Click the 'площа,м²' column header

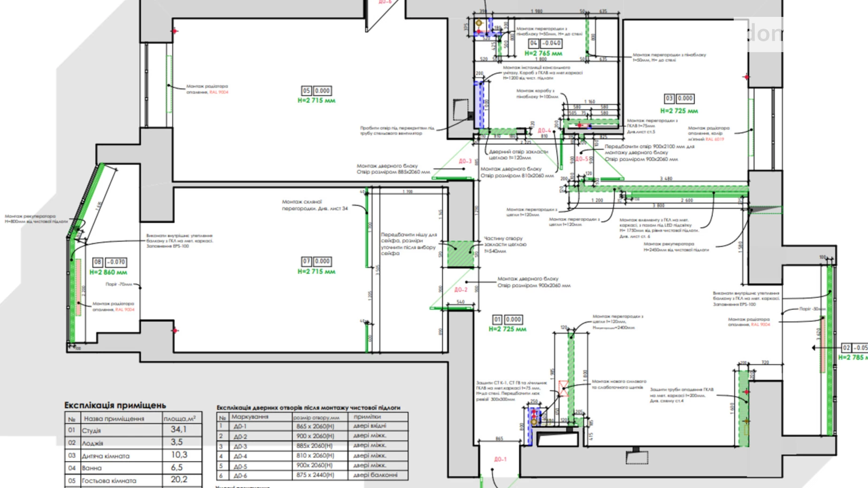click(x=180, y=418)
